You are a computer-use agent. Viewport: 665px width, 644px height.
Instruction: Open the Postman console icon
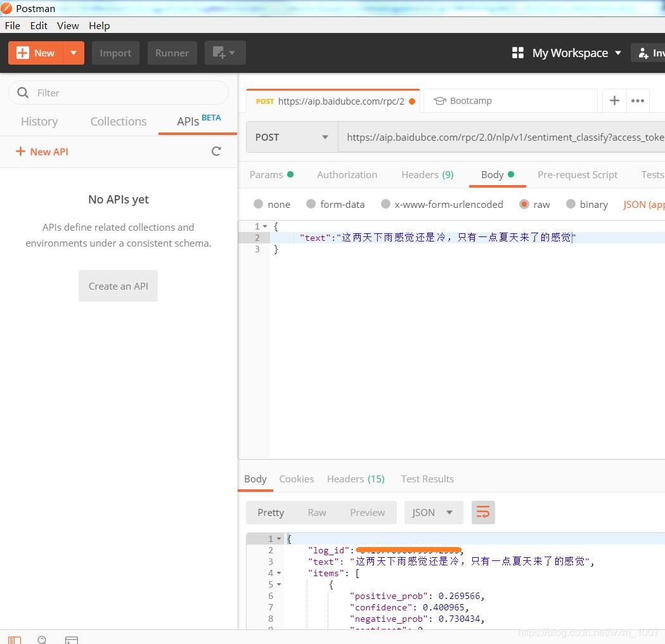point(72,640)
